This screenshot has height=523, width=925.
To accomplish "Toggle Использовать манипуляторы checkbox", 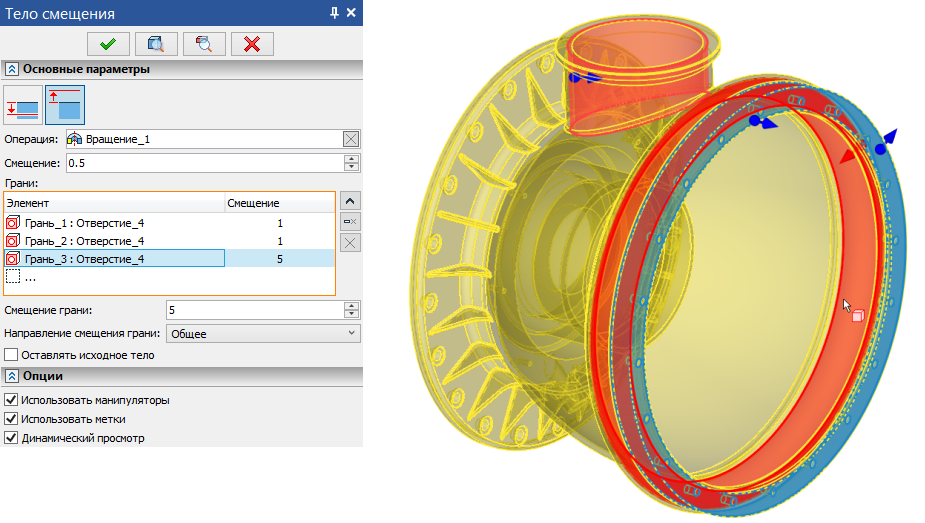I will (11, 400).
